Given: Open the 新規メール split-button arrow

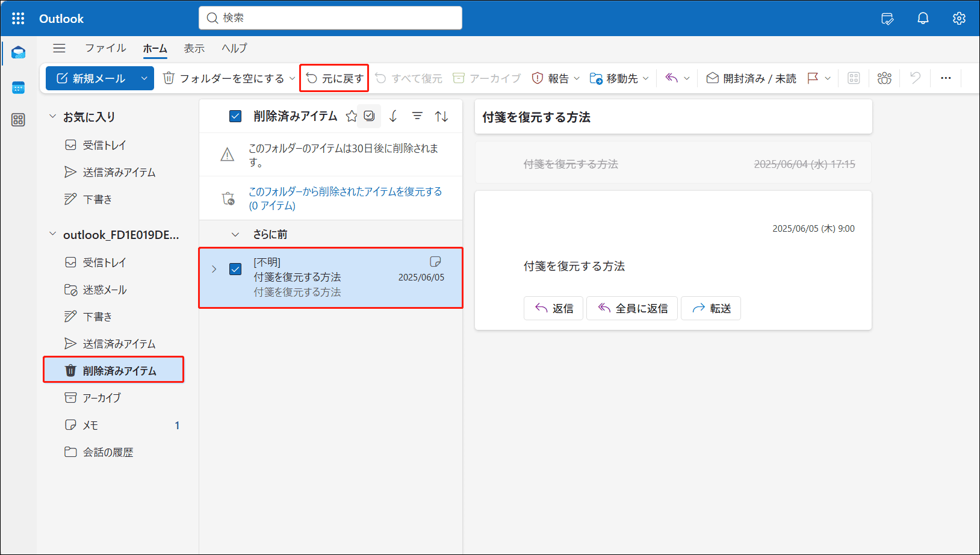Looking at the screenshot, I should [144, 78].
